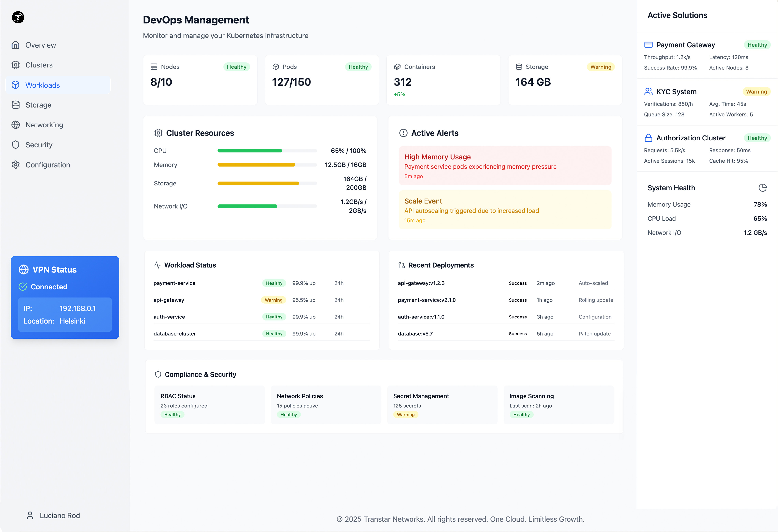778x532 pixels.
Task: Click the KYC System users icon
Action: click(x=649, y=91)
